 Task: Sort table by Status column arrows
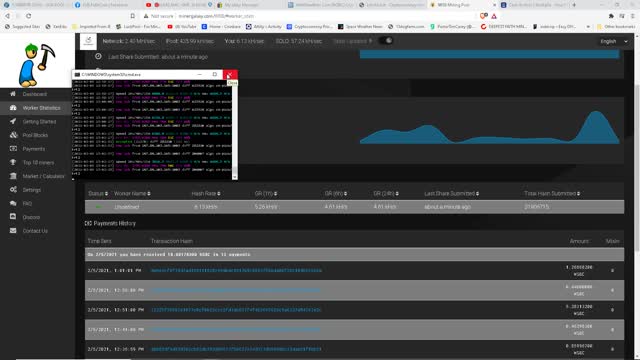click(107, 193)
